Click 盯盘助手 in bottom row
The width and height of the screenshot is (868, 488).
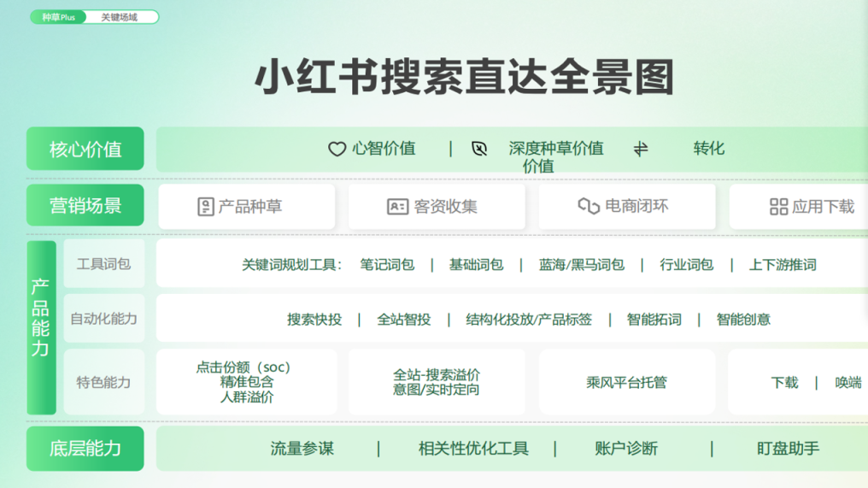788,449
